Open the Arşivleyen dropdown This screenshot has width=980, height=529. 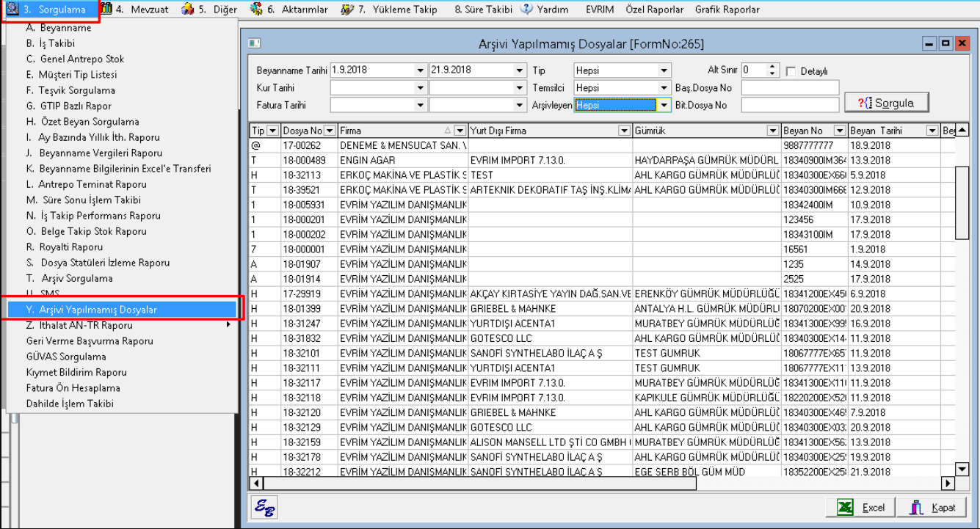(664, 105)
